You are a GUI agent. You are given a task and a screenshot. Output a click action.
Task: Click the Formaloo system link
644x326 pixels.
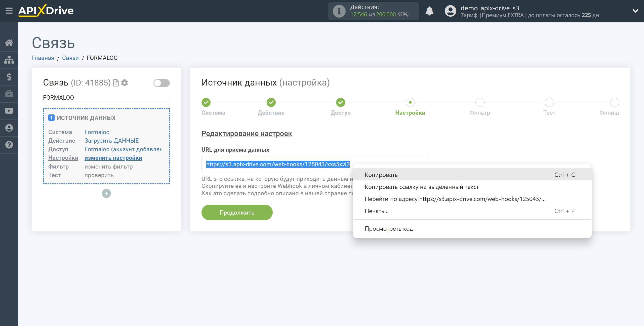click(x=97, y=132)
